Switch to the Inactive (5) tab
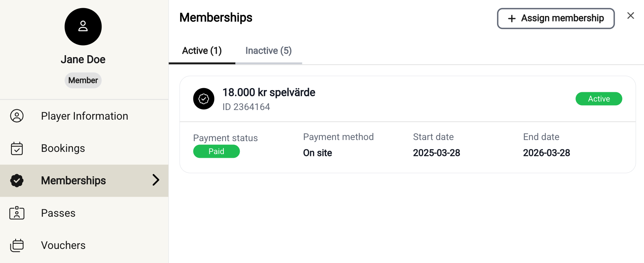The image size is (644, 263). (269, 51)
